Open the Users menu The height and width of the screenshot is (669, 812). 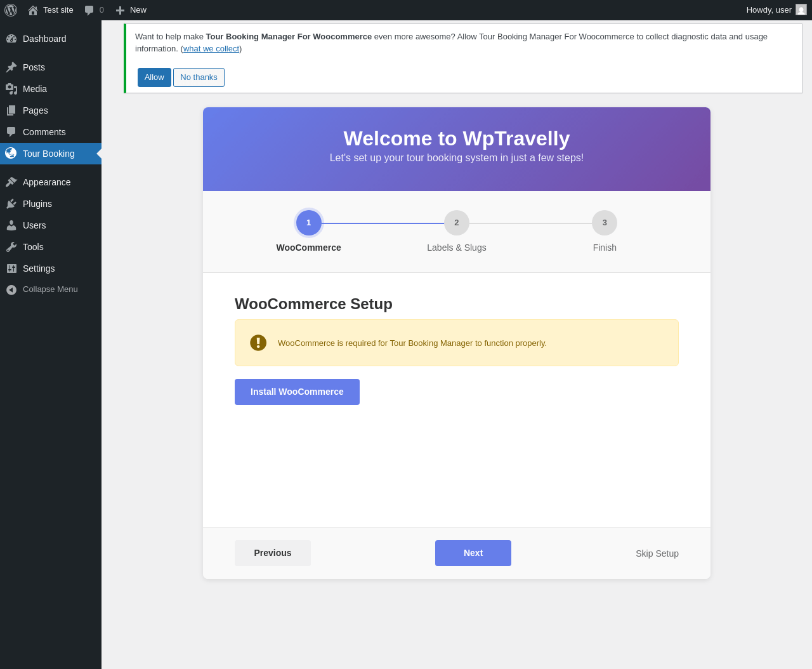click(51, 225)
